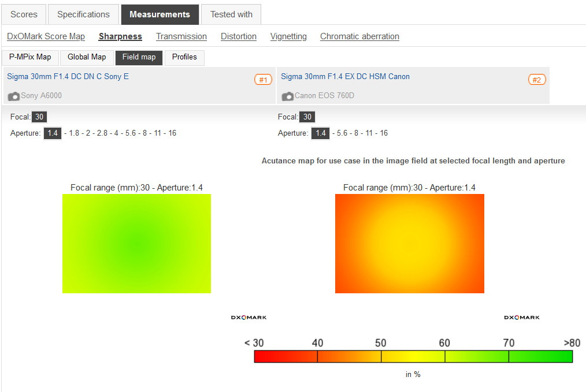Viewport: 586px width, 392px height.
Task: Open the Transmission measurements link
Action: 181,36
